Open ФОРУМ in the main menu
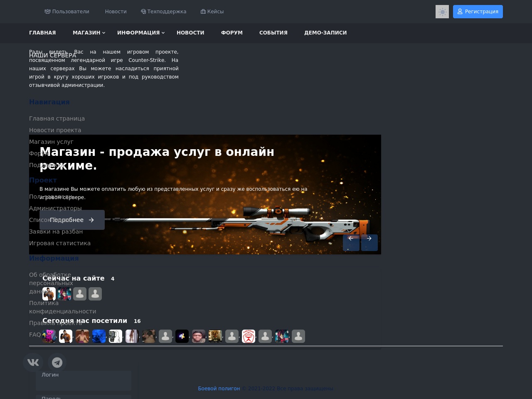The image size is (532, 399). click(232, 33)
